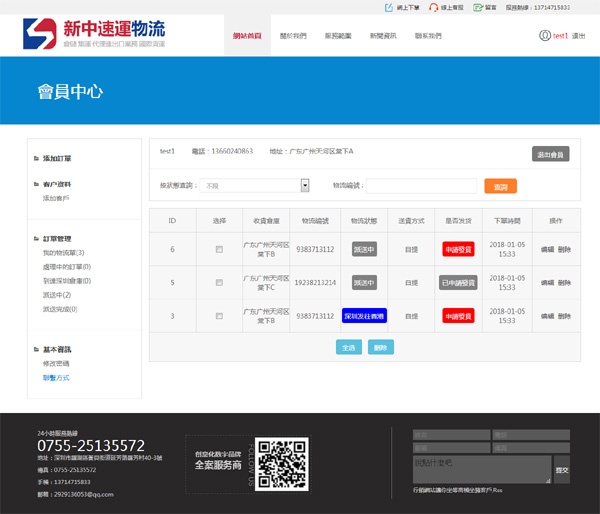Click the 線上客服 headset icon

[432, 7]
